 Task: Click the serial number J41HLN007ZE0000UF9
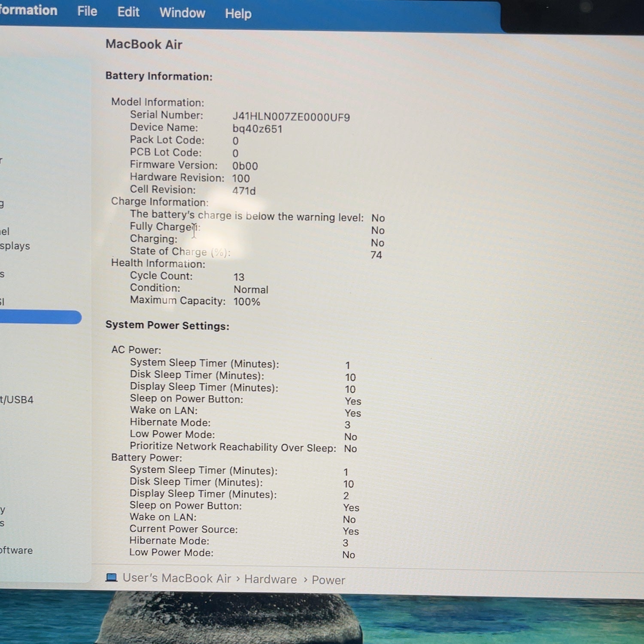click(x=291, y=117)
